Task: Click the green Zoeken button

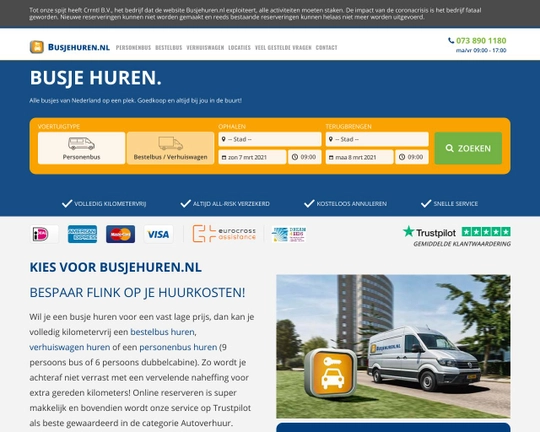Action: [x=468, y=148]
